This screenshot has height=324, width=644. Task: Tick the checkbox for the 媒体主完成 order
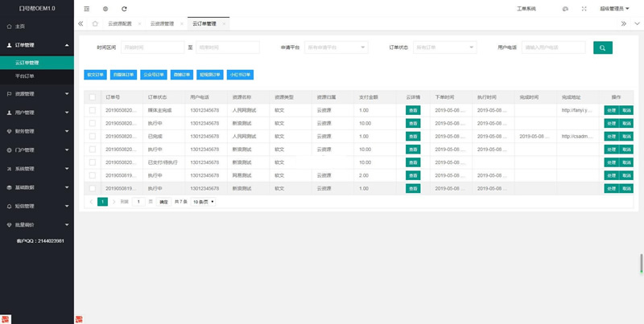pos(93,110)
